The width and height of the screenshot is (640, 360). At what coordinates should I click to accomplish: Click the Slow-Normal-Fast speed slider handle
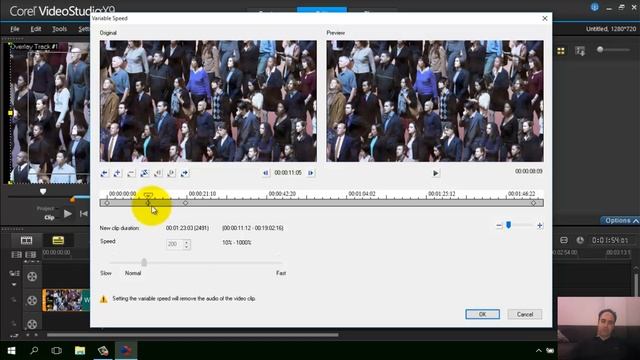click(144, 262)
